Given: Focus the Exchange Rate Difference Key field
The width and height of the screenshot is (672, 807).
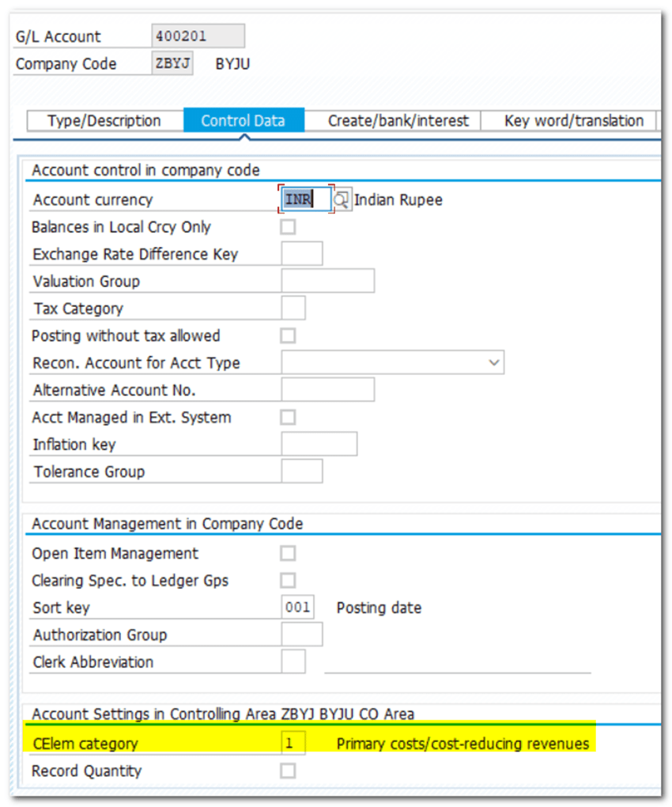Looking at the screenshot, I should click(302, 255).
